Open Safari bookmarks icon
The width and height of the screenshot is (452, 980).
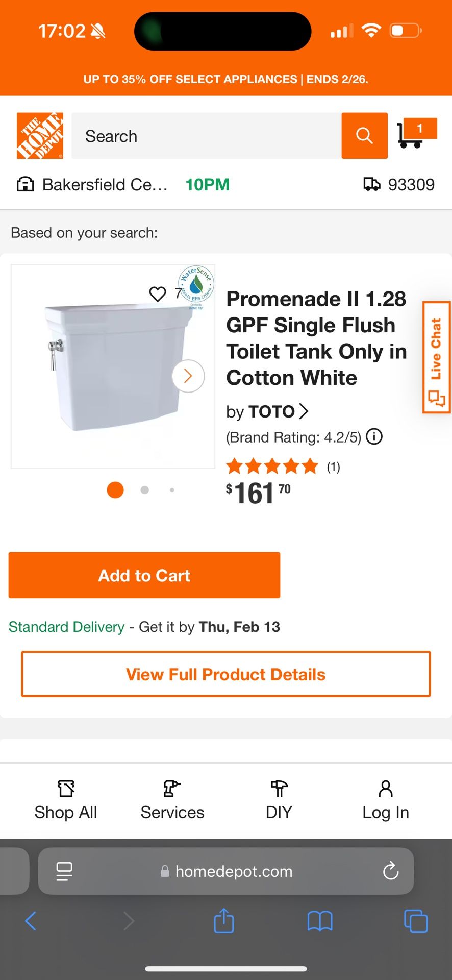(x=320, y=921)
